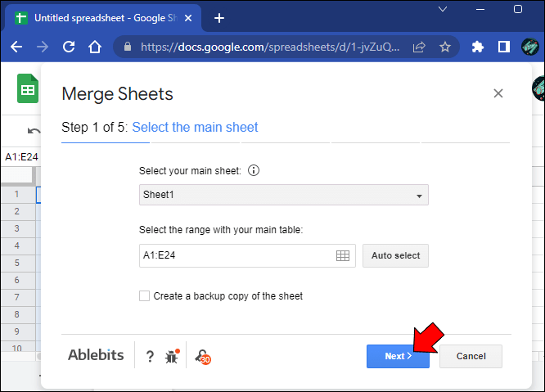Click the Auto select button

pos(395,255)
